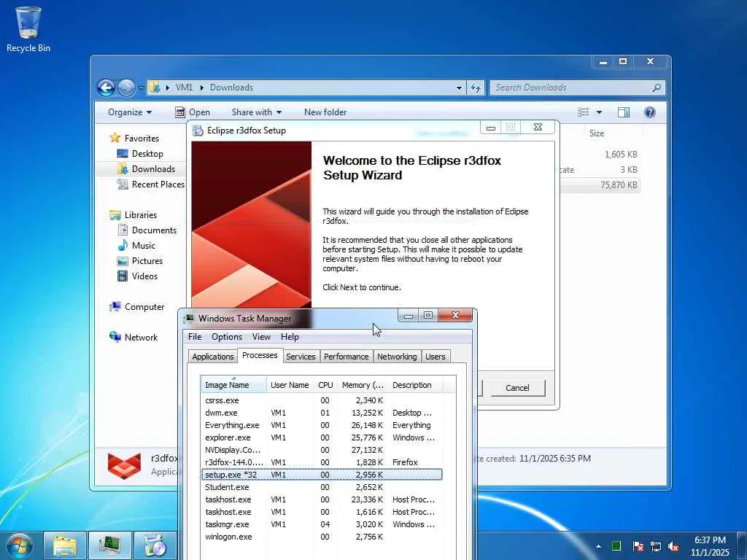Sort processes by Image Name column
The height and width of the screenshot is (560, 747).
click(x=233, y=385)
